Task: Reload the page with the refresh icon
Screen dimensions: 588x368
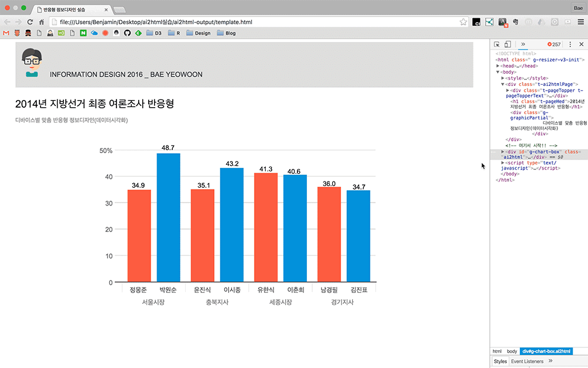Action: [x=30, y=22]
